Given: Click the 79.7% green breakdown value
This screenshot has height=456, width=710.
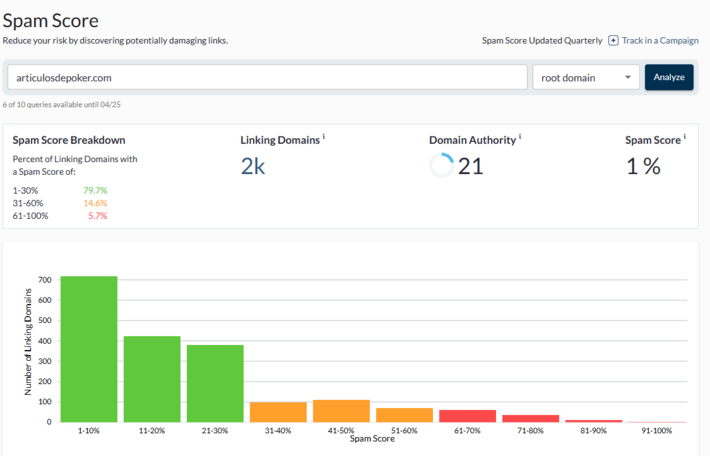Looking at the screenshot, I should tap(95, 190).
